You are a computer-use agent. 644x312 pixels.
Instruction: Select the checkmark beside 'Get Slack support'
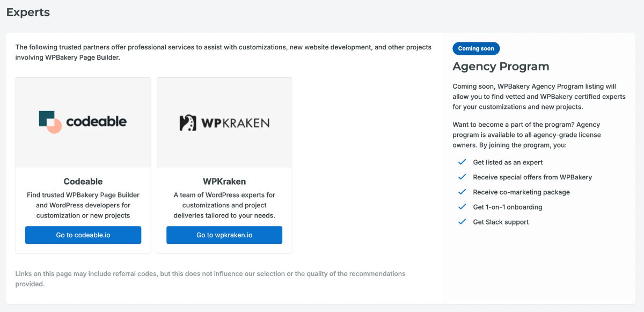(x=462, y=222)
